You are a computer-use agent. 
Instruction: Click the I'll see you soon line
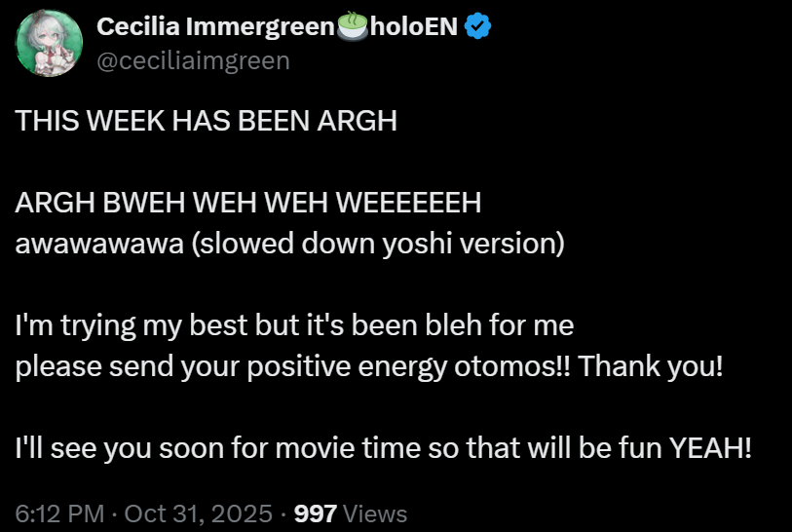pyautogui.click(x=384, y=447)
